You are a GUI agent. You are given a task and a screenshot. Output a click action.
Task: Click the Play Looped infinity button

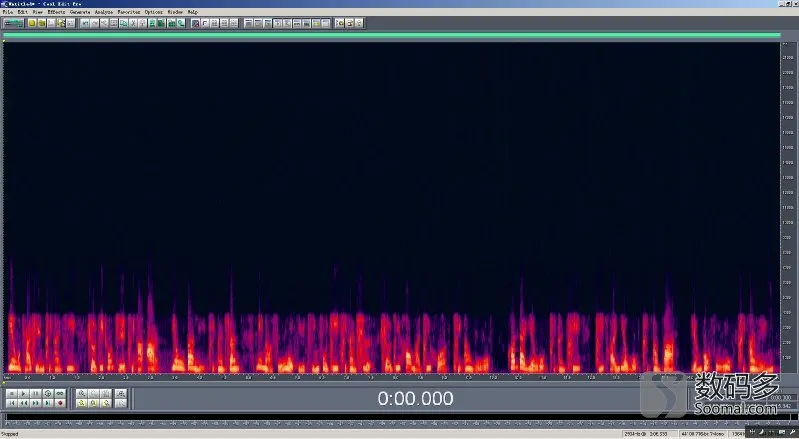pyautogui.click(x=60, y=394)
